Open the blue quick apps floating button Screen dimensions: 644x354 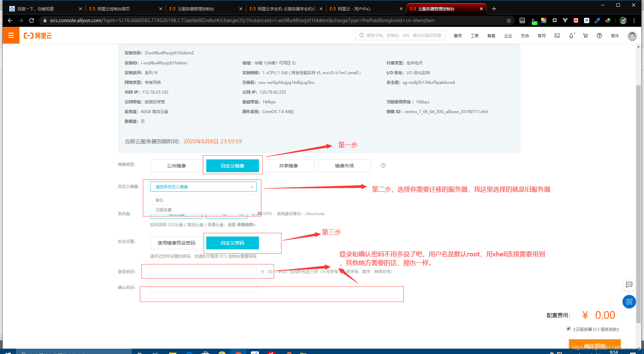tap(629, 302)
